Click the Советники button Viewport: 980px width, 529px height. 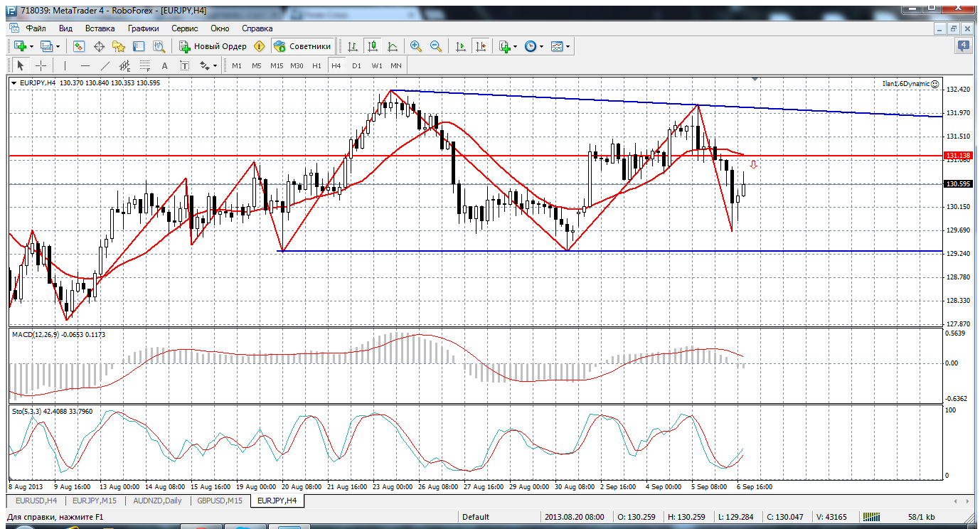click(303, 46)
